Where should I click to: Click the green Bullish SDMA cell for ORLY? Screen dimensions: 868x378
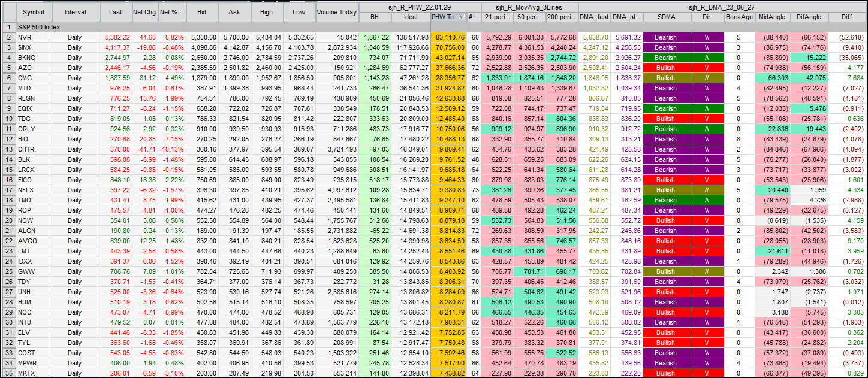666,129
